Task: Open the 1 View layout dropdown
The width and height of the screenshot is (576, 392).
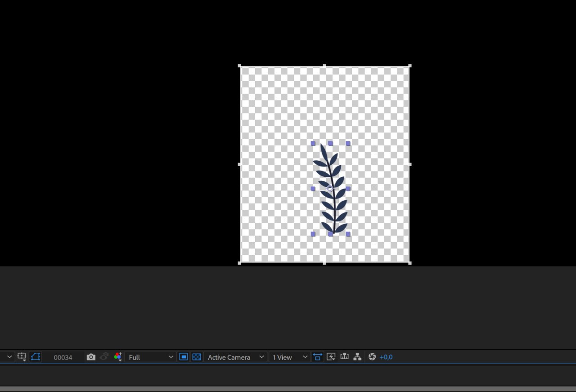Action: 290,357
